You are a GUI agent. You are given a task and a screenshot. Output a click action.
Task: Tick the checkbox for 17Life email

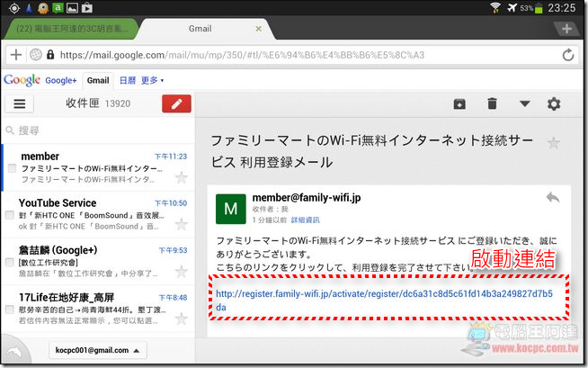pyautogui.click(x=10, y=310)
